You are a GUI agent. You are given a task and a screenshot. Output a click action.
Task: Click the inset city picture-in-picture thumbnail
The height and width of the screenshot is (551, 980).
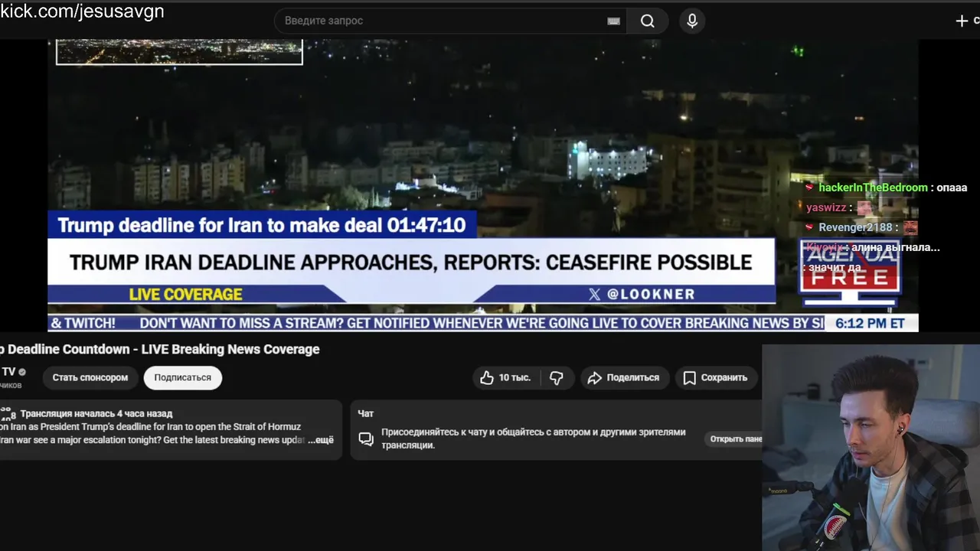pyautogui.click(x=179, y=52)
